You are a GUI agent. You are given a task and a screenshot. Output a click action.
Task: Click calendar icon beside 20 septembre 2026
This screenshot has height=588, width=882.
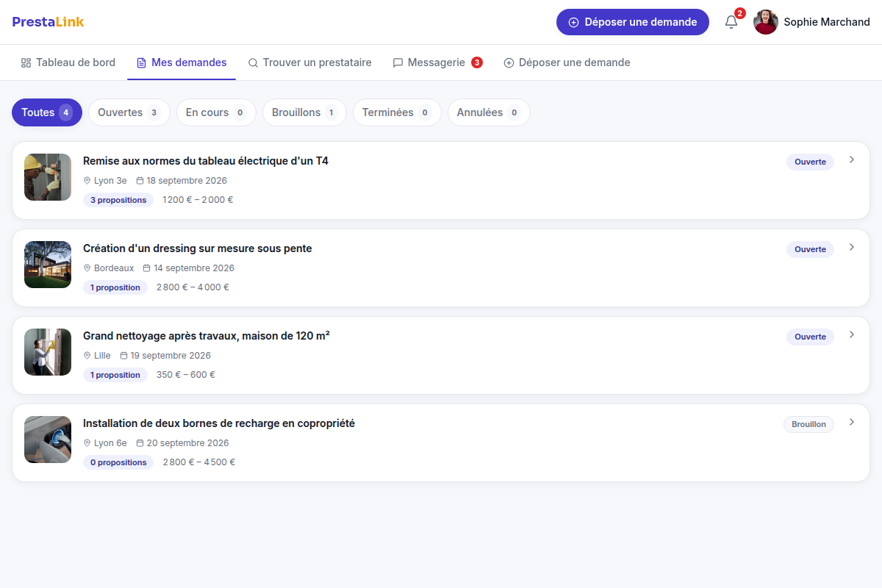coord(140,443)
